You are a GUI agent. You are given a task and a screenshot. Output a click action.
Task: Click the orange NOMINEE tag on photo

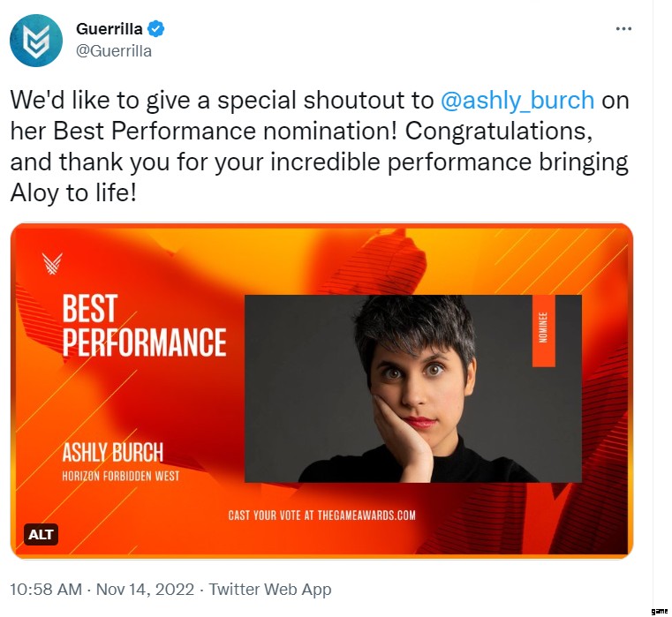(x=543, y=328)
